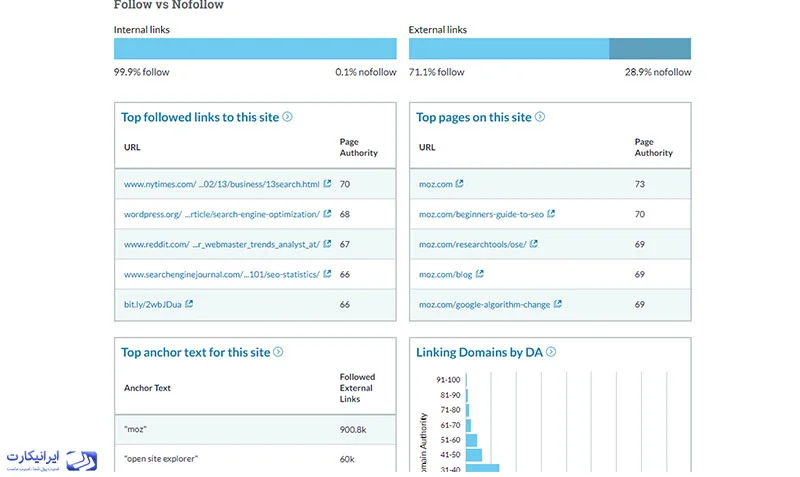The height and width of the screenshot is (477, 800).
Task: Click the external links nofollow dark segment
Action: (x=650, y=48)
